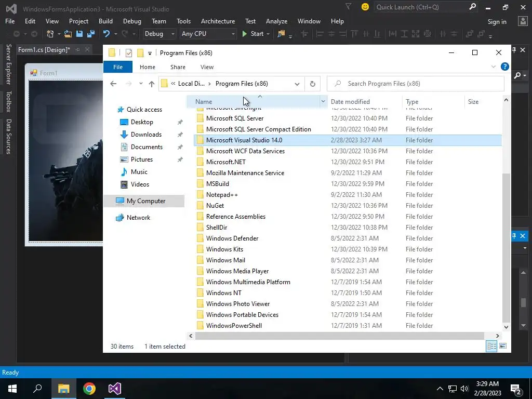Switch to the View ribbon tab in Explorer
532x399 pixels.
tap(207, 67)
